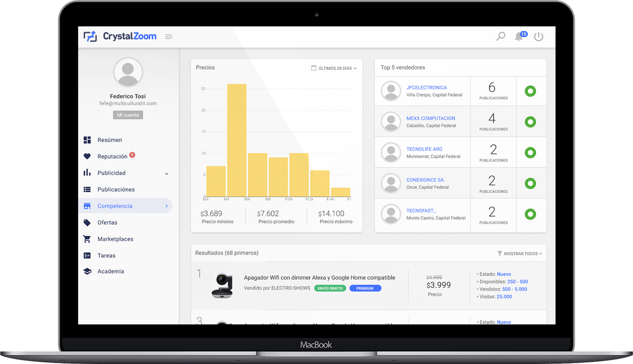633x364 pixels.
Task: Click the tallest yellow bar in Precios chart
Action: coord(236,140)
